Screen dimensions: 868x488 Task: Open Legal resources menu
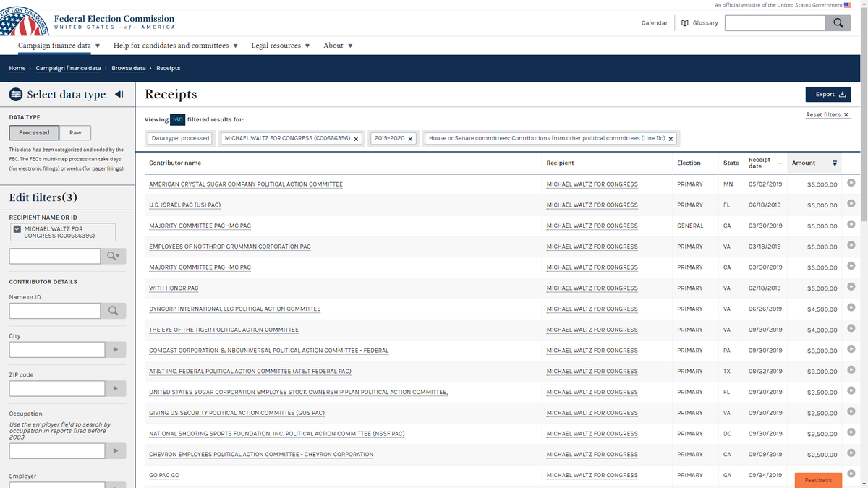[280, 46]
